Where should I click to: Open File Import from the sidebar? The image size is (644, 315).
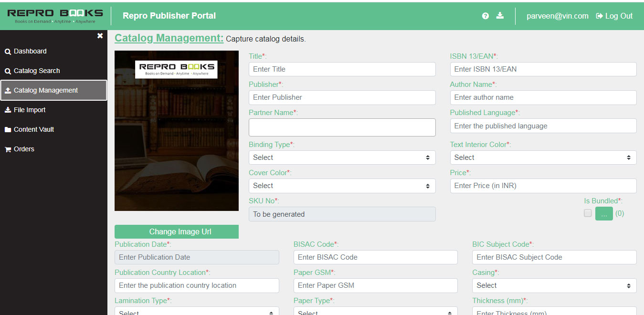[x=30, y=110]
